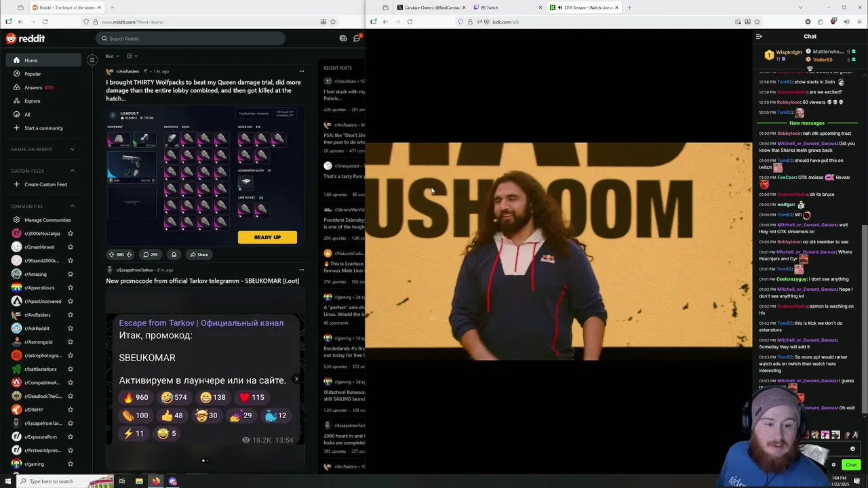Open new tab in Reddit browser window
868x488 pixels.
coord(112,7)
